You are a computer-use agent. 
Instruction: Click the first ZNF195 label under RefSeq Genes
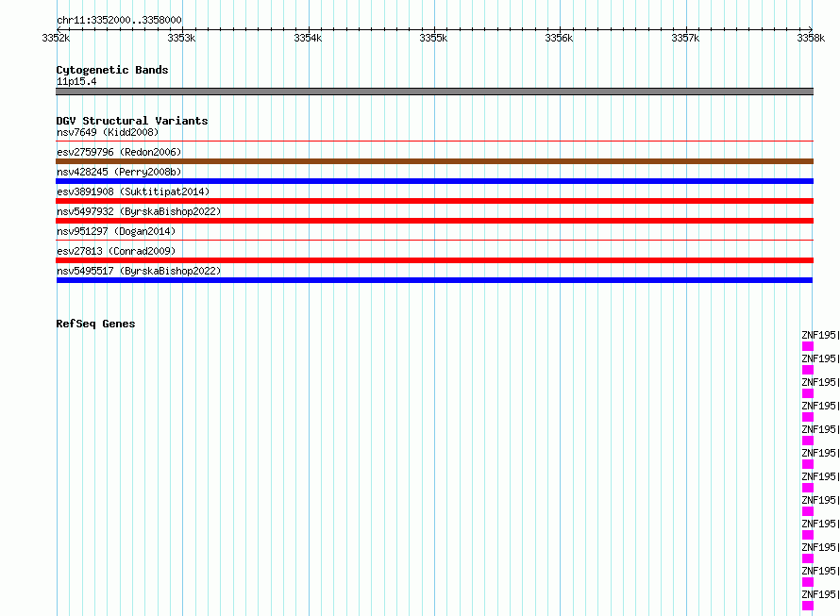click(820, 335)
